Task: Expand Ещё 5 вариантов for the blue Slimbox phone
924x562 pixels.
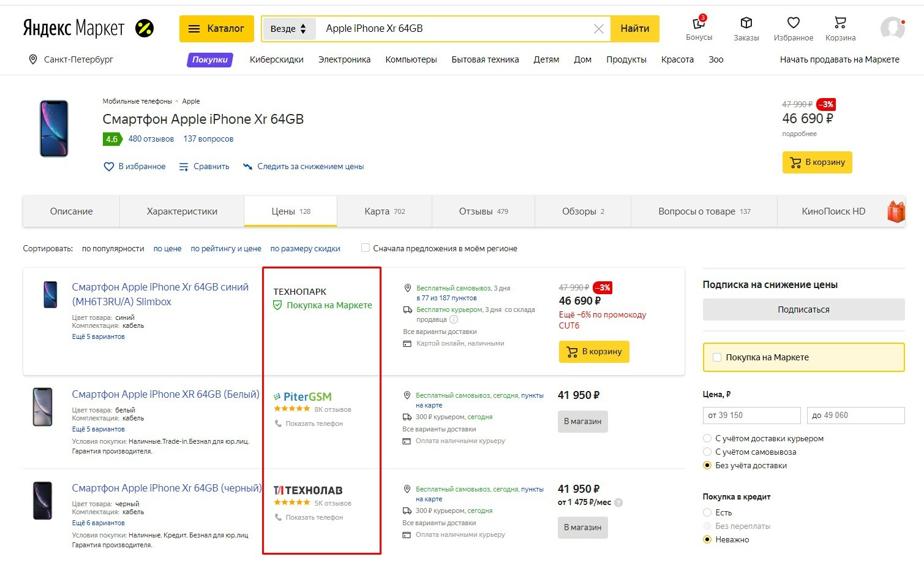Action: [98, 336]
